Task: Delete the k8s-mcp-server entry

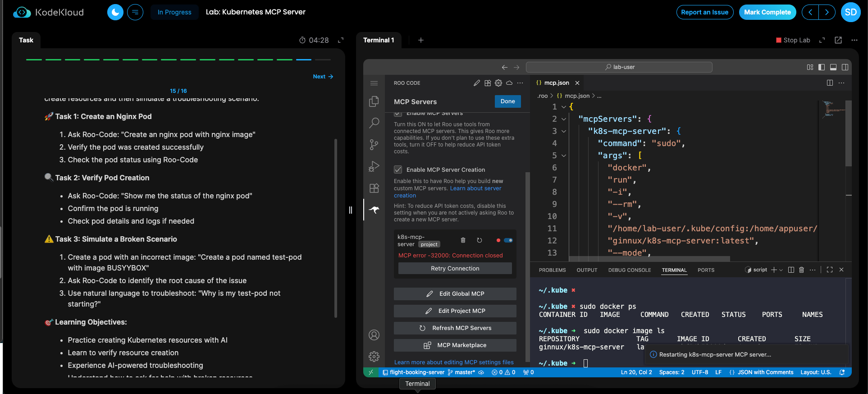Action: point(463,240)
